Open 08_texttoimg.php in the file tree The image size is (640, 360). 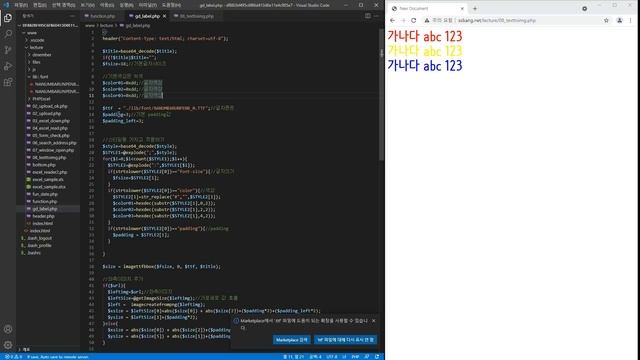tap(49, 158)
